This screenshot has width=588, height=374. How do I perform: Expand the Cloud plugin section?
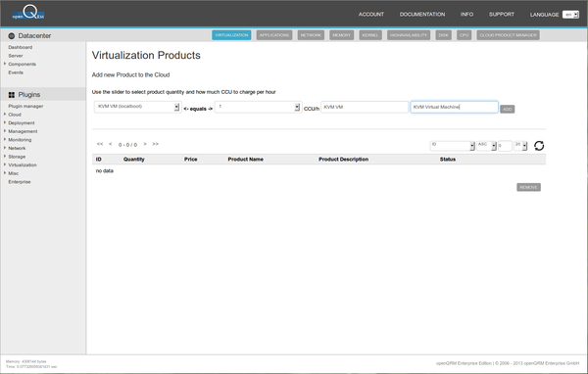[x=15, y=115]
